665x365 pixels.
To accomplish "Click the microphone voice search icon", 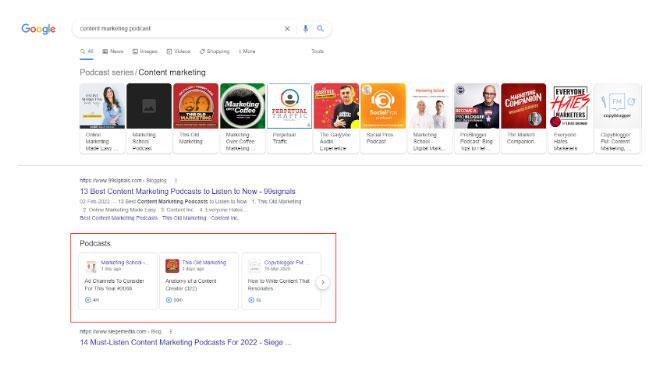I will coord(305,29).
